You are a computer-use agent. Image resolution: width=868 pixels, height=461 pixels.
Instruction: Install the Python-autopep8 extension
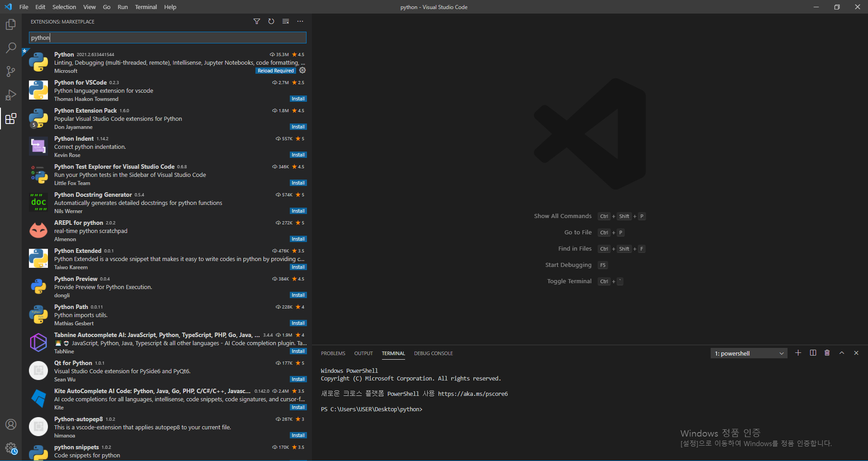click(x=298, y=435)
